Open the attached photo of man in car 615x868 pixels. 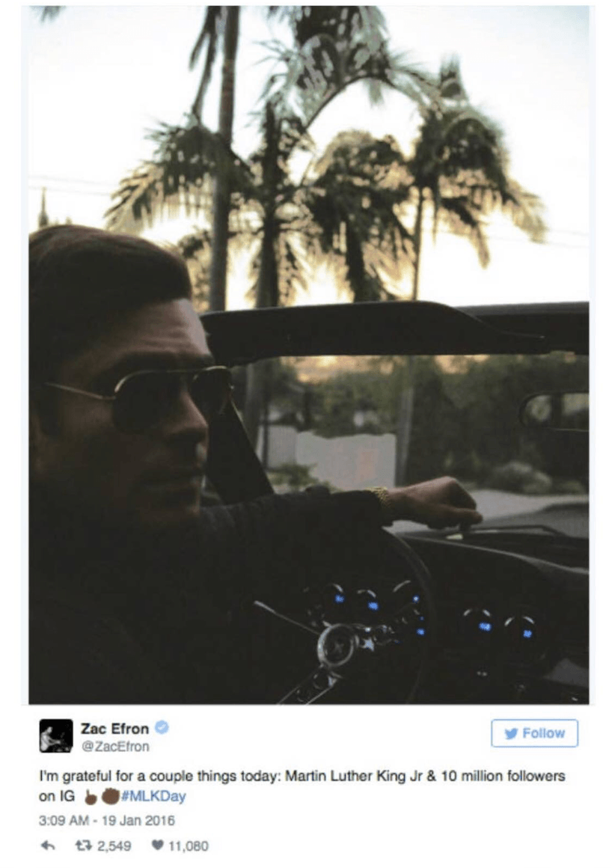pos(308,355)
